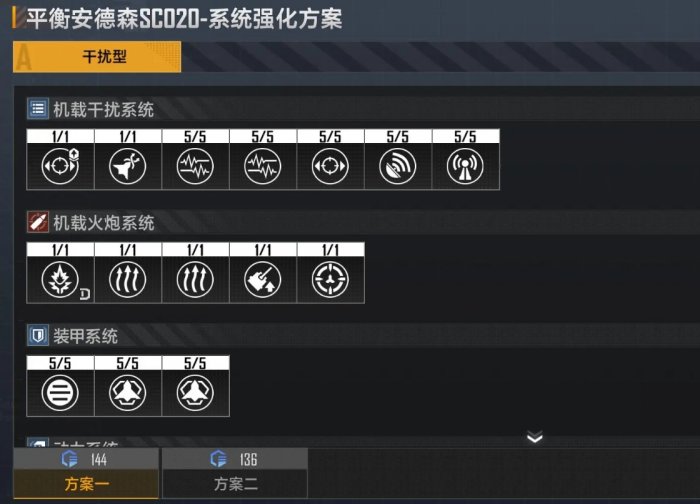Click the 装甲系统 shield section icon

click(x=38, y=335)
